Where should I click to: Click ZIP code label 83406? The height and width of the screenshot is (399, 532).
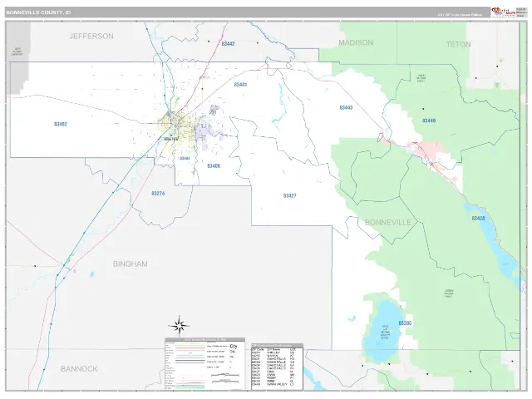[214, 166]
